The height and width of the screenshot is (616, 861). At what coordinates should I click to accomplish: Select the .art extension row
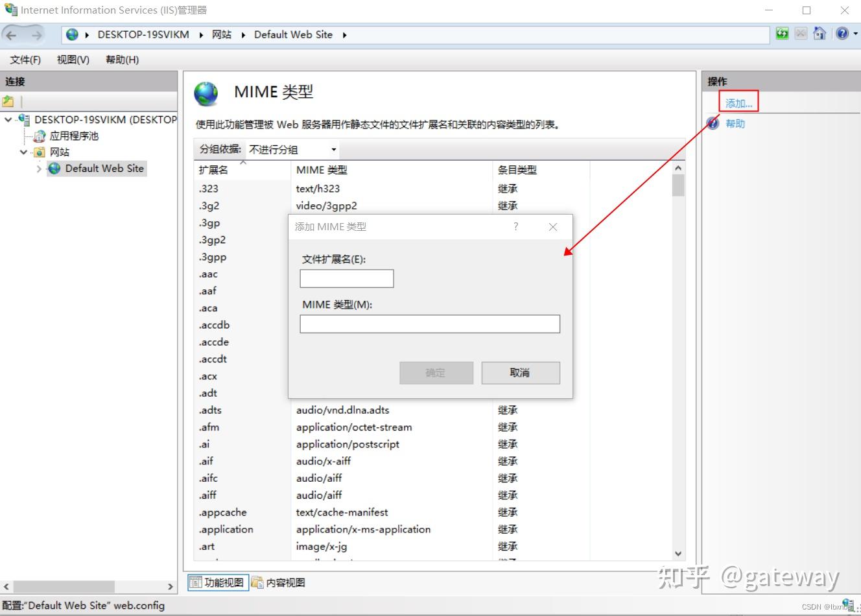pos(206,546)
